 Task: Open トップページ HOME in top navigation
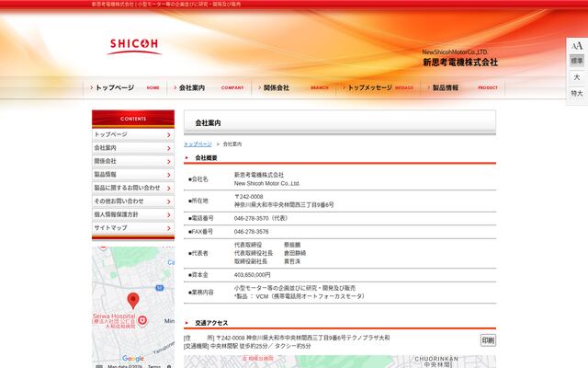[125, 88]
